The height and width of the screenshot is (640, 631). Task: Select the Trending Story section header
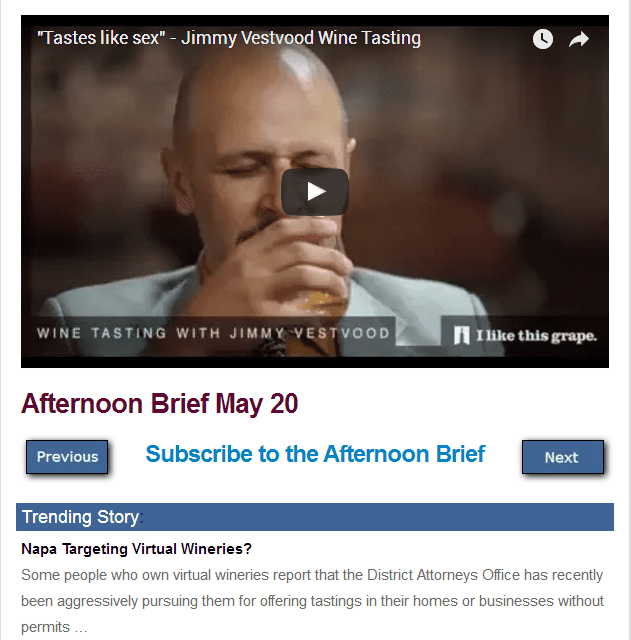pos(315,517)
